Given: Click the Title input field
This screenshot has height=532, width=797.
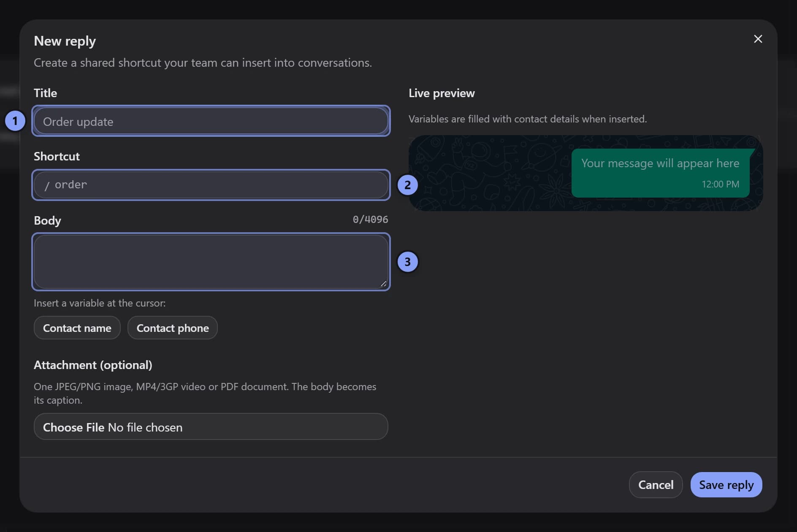Looking at the screenshot, I should pos(211,121).
